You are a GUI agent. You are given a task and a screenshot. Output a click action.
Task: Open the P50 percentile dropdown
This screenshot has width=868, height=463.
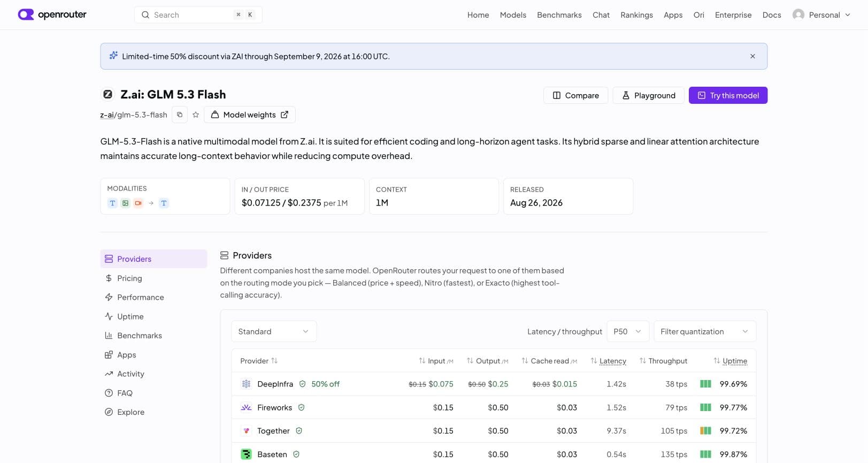coord(627,331)
